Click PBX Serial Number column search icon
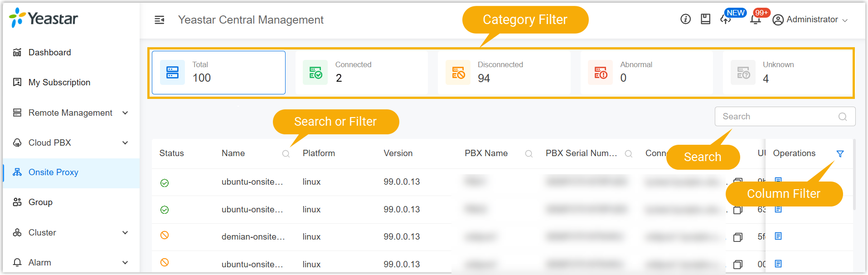 (628, 154)
